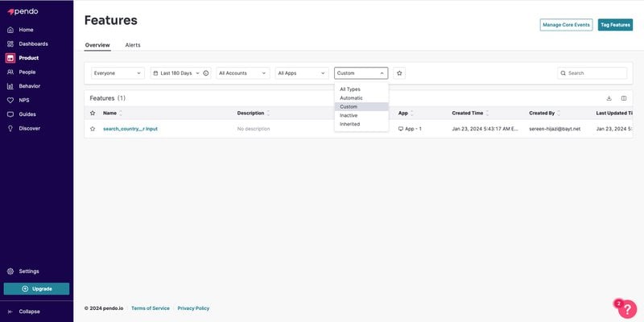644x322 pixels.
Task: Open Guides in sidebar
Action: coord(27,114)
